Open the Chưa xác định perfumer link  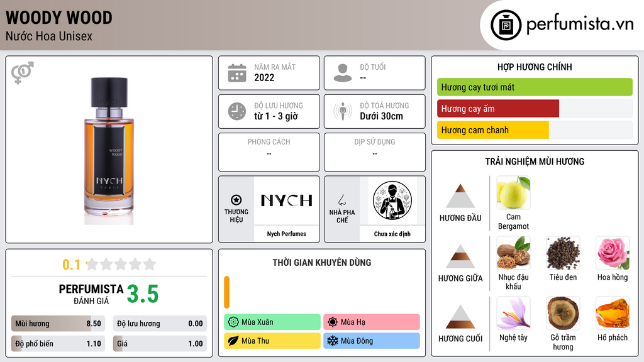pos(392,234)
